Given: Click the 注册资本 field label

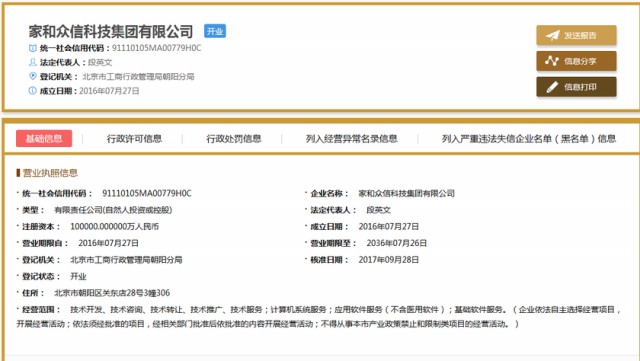Looking at the screenshot, I should click(x=41, y=227).
